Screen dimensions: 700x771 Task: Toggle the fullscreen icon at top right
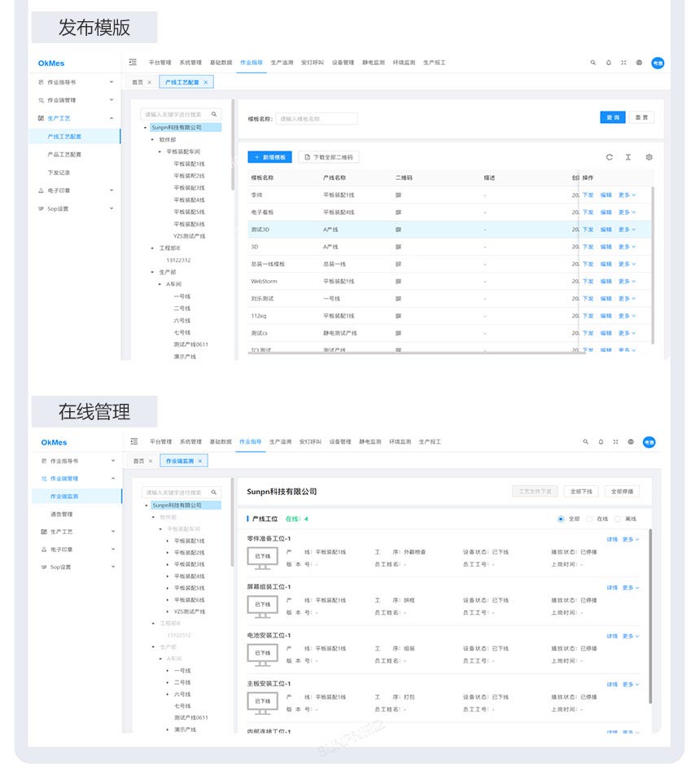coord(622,62)
